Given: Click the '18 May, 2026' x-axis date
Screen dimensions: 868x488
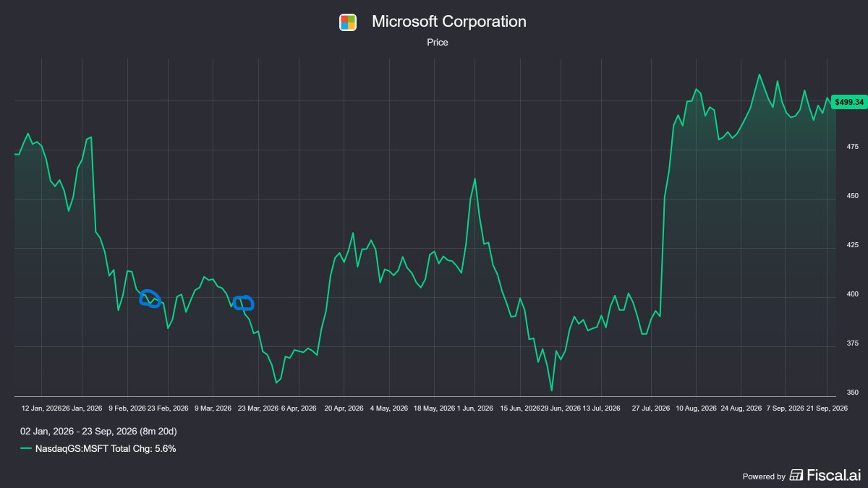Looking at the screenshot, I should point(434,408).
